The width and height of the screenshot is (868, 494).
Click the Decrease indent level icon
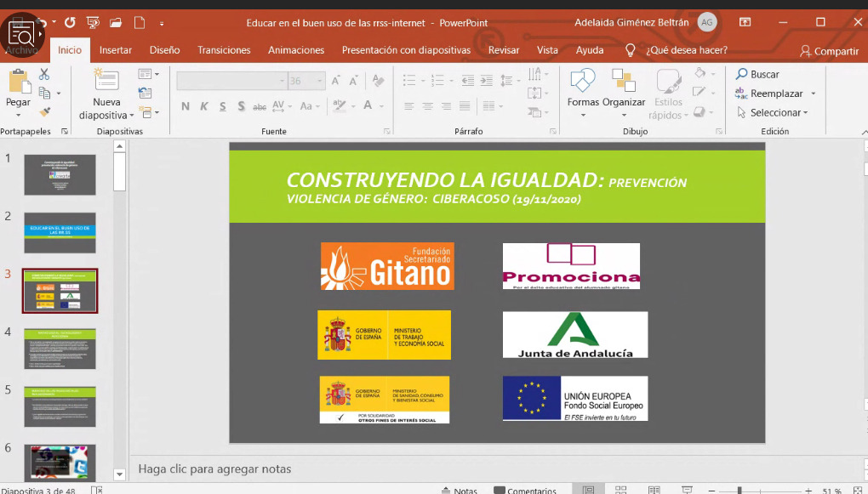click(468, 81)
